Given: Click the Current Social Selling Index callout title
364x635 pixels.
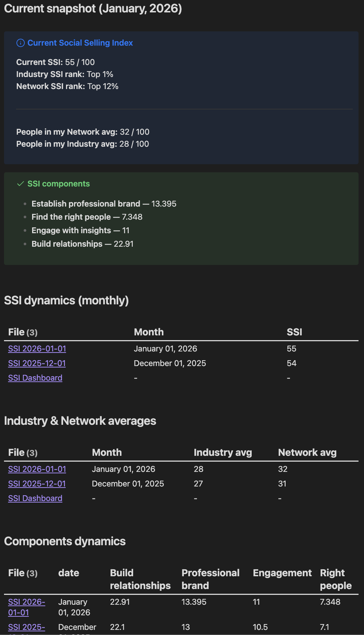Looking at the screenshot, I should coord(80,43).
